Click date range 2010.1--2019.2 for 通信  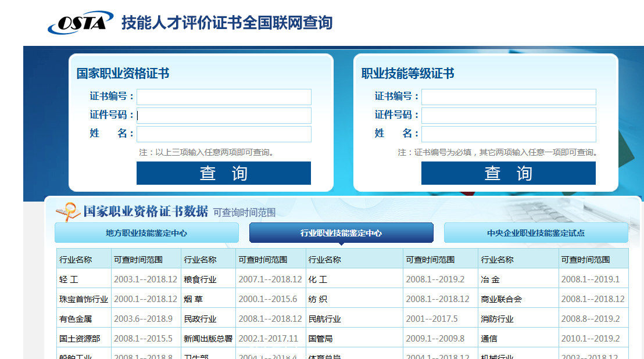[x=591, y=339]
